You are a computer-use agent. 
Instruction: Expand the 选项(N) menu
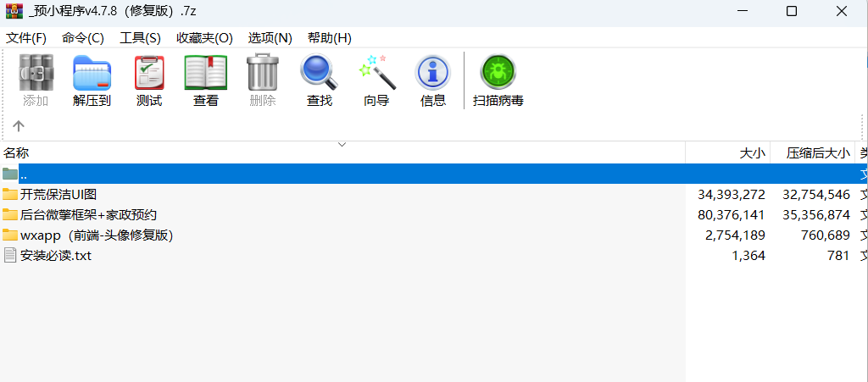270,38
